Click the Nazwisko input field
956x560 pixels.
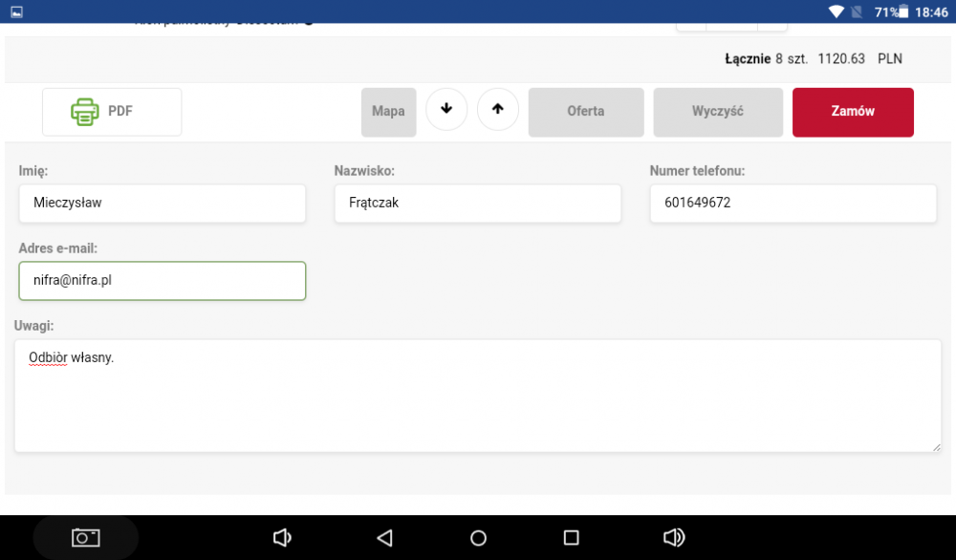478,204
